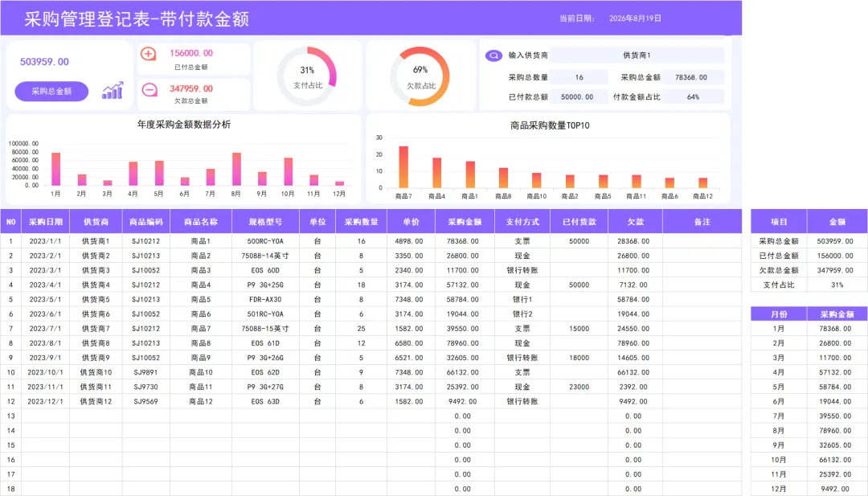Click the growth bar chart icon
The height and width of the screenshot is (496, 868).
[x=113, y=91]
